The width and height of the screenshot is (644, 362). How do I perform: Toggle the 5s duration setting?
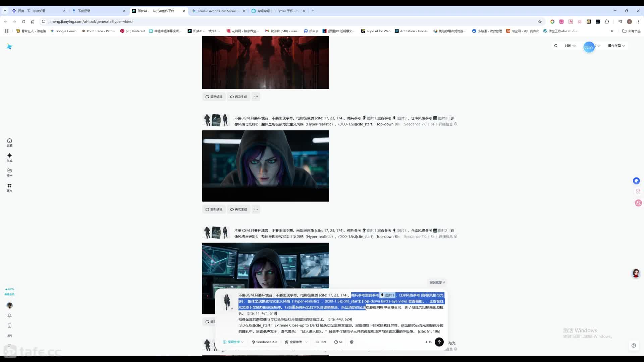338,342
